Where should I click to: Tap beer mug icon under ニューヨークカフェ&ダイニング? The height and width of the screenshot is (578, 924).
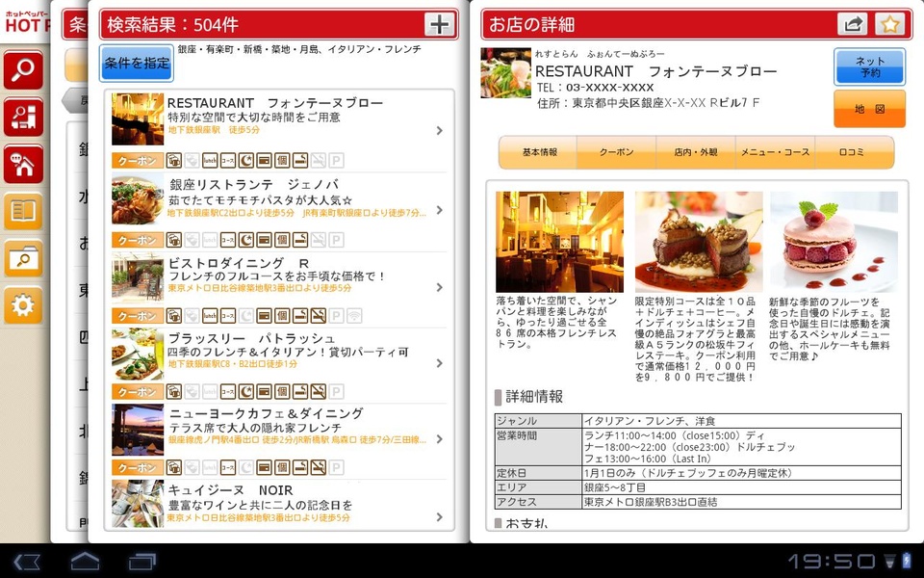[x=173, y=468]
